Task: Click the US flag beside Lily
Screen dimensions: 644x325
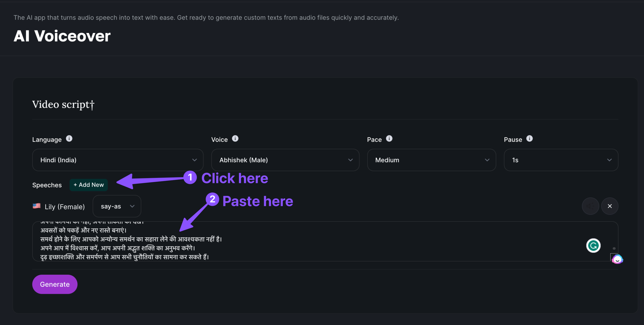Action: [x=37, y=206]
